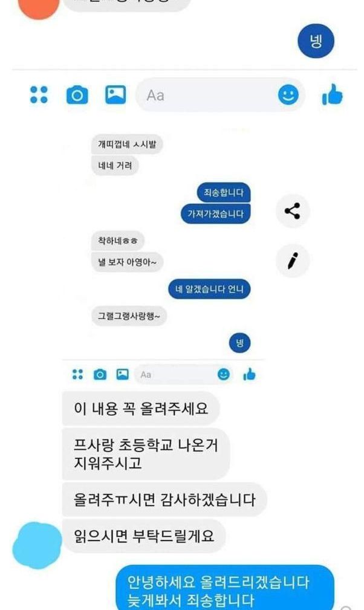Send a large thumbs-up like

[333, 94]
